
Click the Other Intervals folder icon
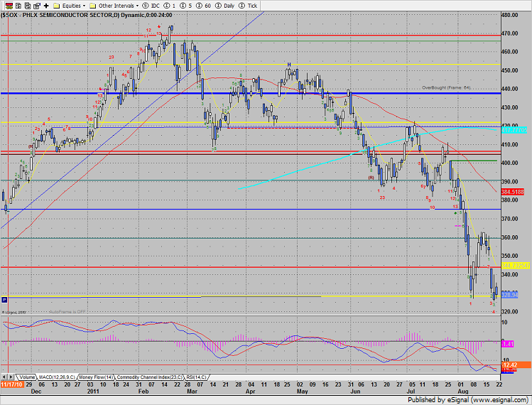click(x=92, y=6)
